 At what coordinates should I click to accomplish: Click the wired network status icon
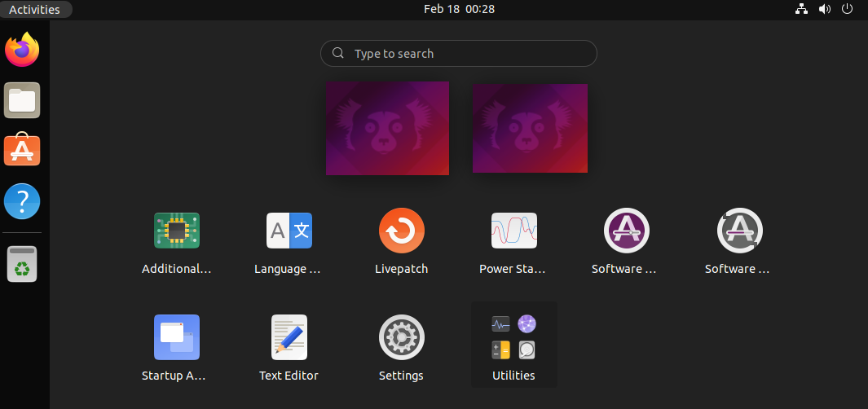click(801, 10)
